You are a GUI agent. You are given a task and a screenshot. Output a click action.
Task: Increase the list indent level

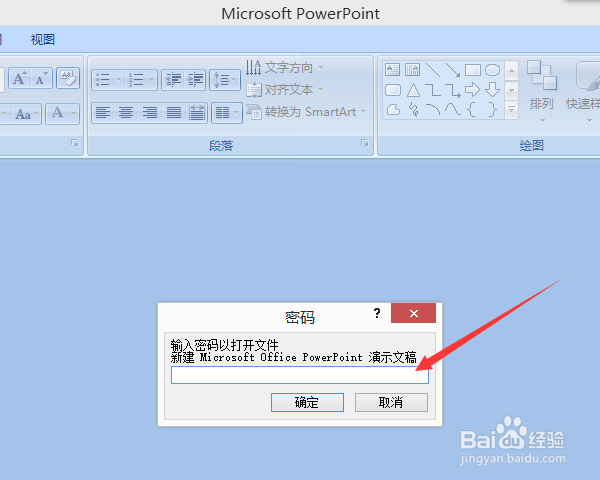(195, 80)
